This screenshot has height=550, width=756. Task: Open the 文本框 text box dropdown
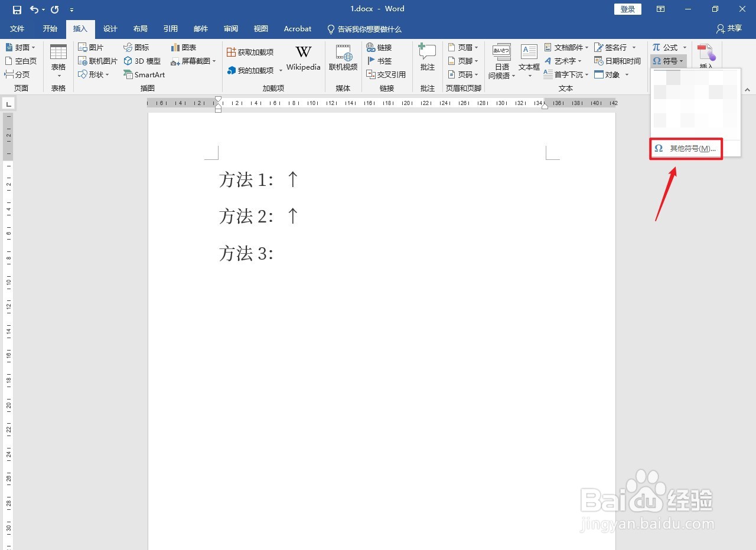click(529, 61)
